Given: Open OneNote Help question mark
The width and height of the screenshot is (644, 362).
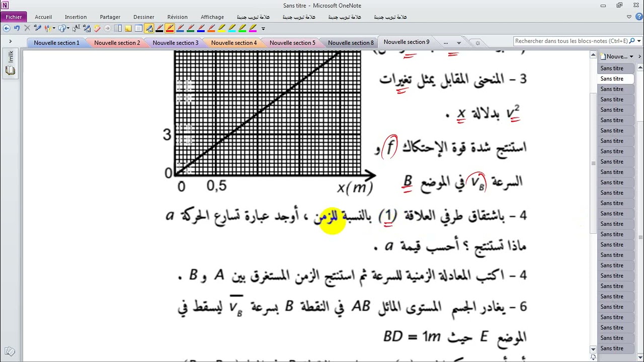Looking at the screenshot, I should coord(638,17).
